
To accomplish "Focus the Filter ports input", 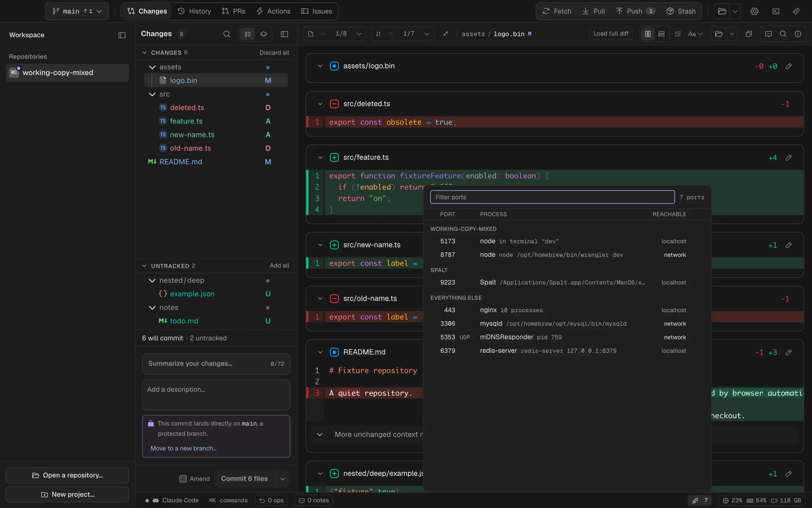I will [x=552, y=197].
